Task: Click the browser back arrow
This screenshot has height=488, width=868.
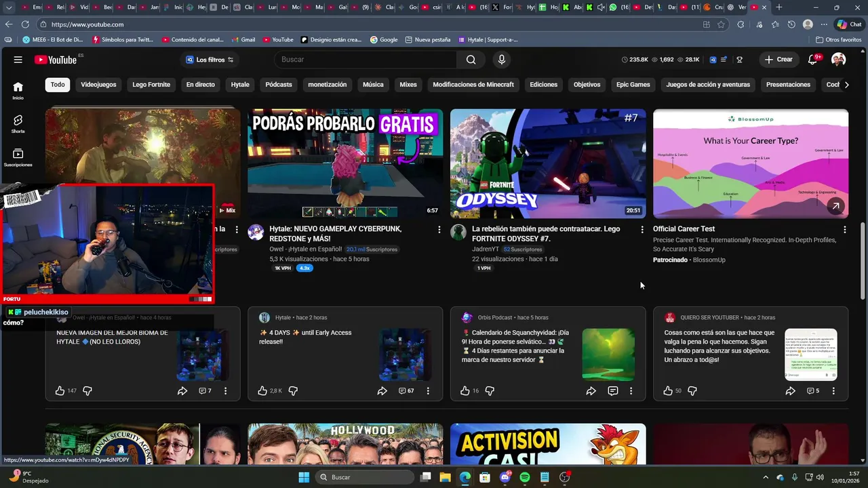Action: [9, 24]
